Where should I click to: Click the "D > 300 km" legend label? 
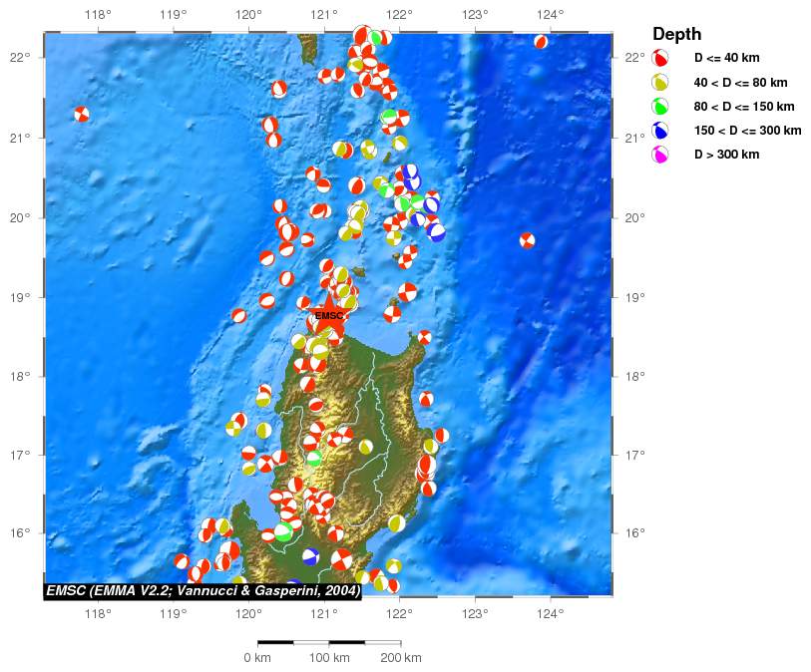pos(726,155)
